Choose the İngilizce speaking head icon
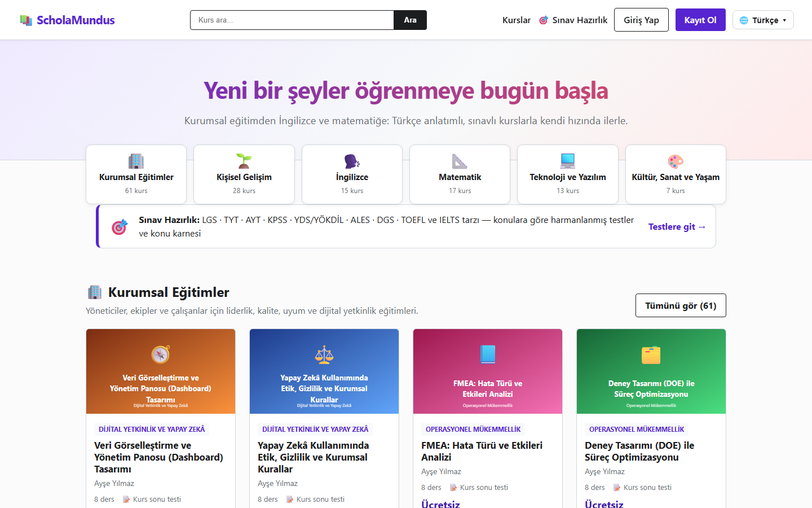The width and height of the screenshot is (812, 508). [352, 161]
